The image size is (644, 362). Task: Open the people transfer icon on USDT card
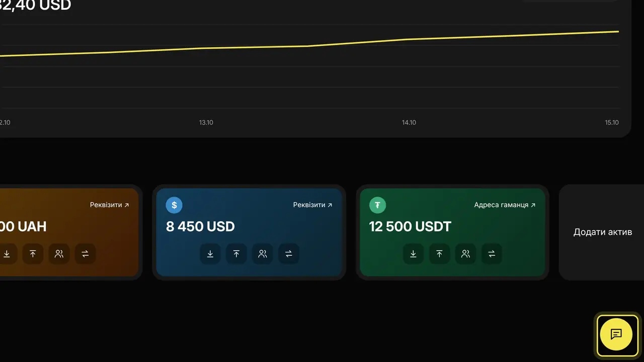pyautogui.click(x=466, y=254)
